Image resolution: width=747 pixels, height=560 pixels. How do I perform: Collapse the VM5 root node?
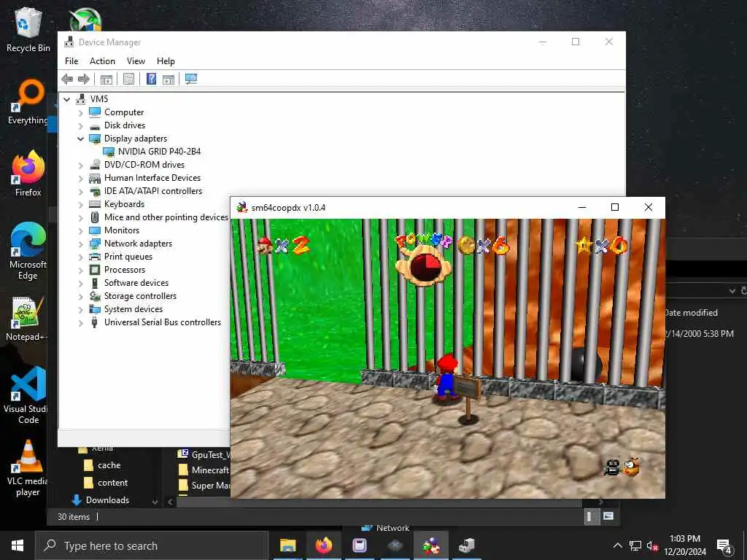coord(67,99)
